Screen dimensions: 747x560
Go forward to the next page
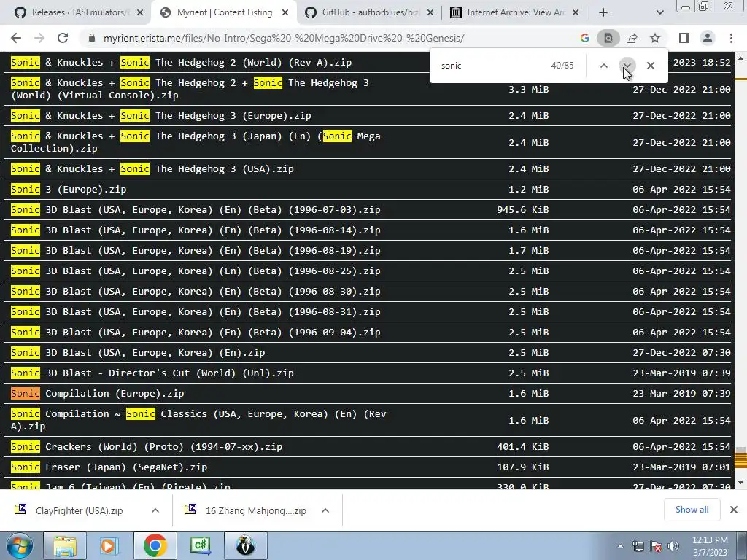39,38
